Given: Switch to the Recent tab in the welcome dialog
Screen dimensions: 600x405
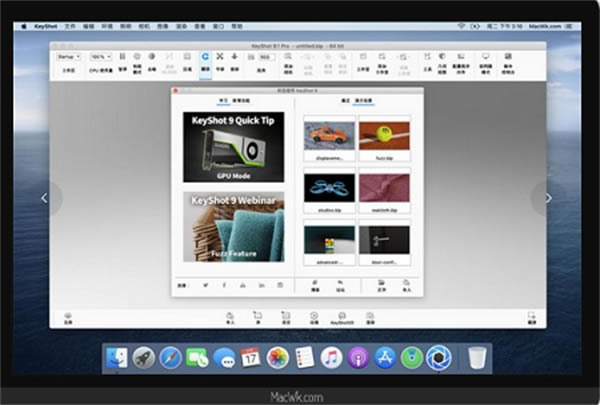Looking at the screenshot, I should [346, 101].
